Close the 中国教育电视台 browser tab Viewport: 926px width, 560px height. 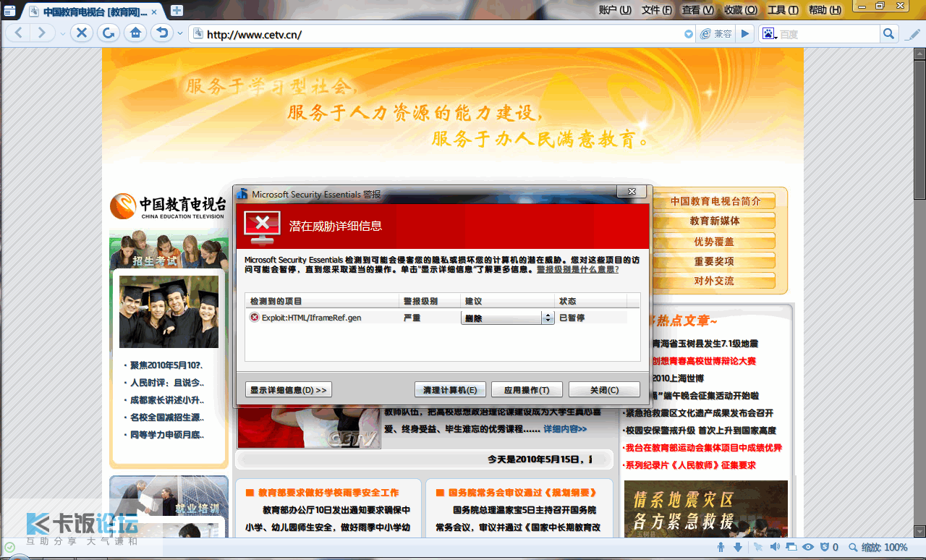point(154,12)
